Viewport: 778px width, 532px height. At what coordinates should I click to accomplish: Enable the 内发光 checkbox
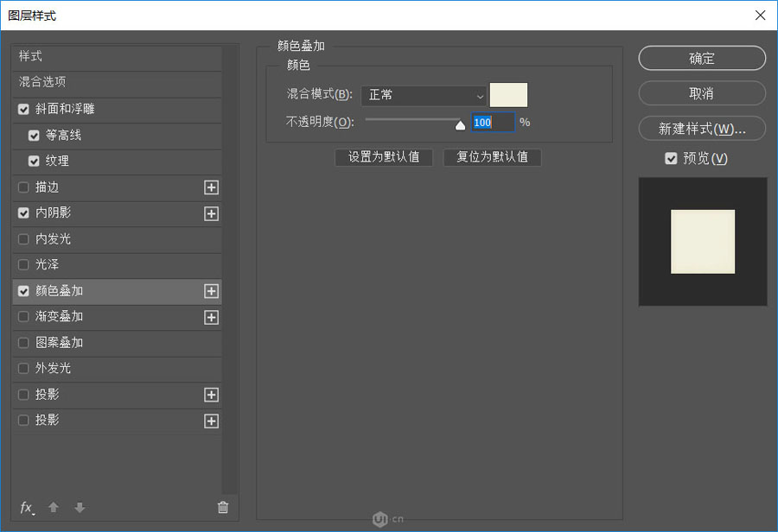coord(22,239)
